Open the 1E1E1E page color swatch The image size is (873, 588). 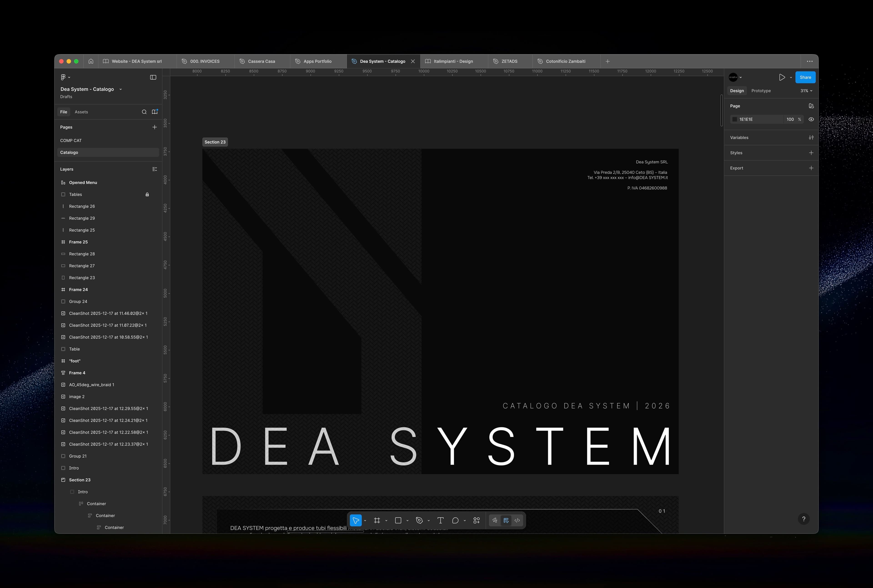click(x=735, y=119)
